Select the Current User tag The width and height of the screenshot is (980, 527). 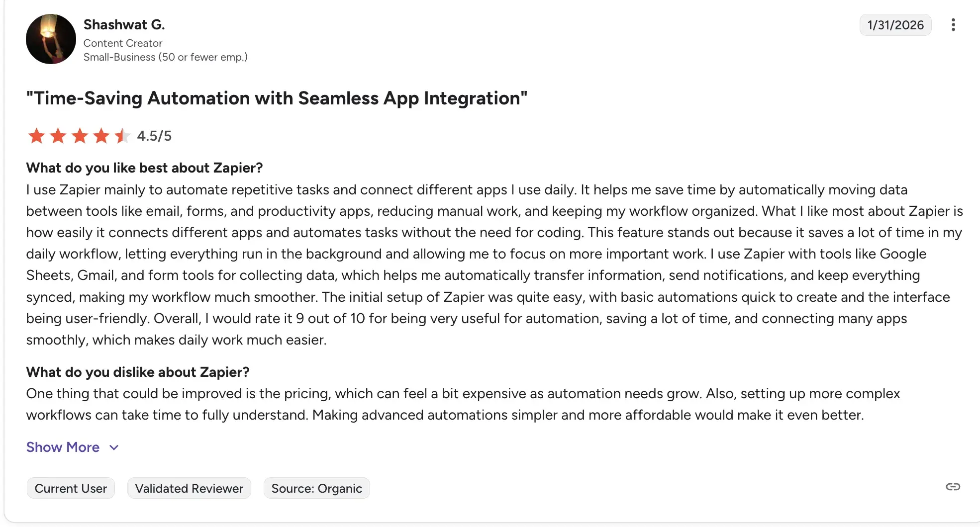pyautogui.click(x=71, y=488)
